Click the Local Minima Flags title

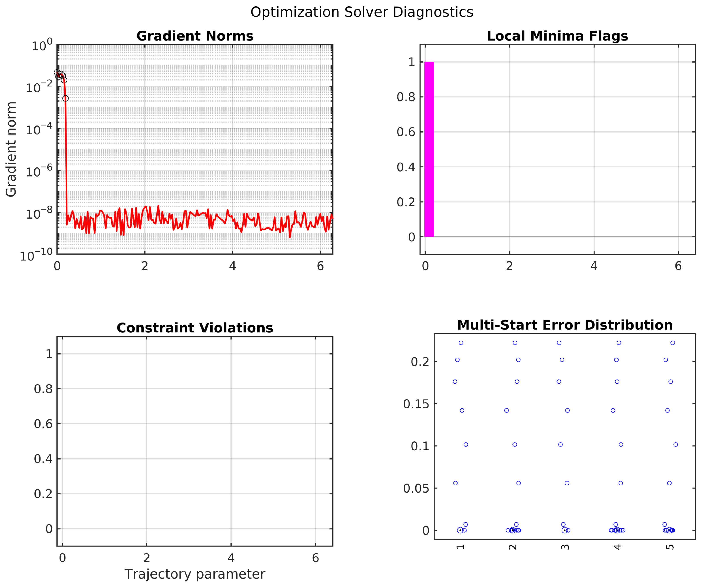(x=557, y=36)
